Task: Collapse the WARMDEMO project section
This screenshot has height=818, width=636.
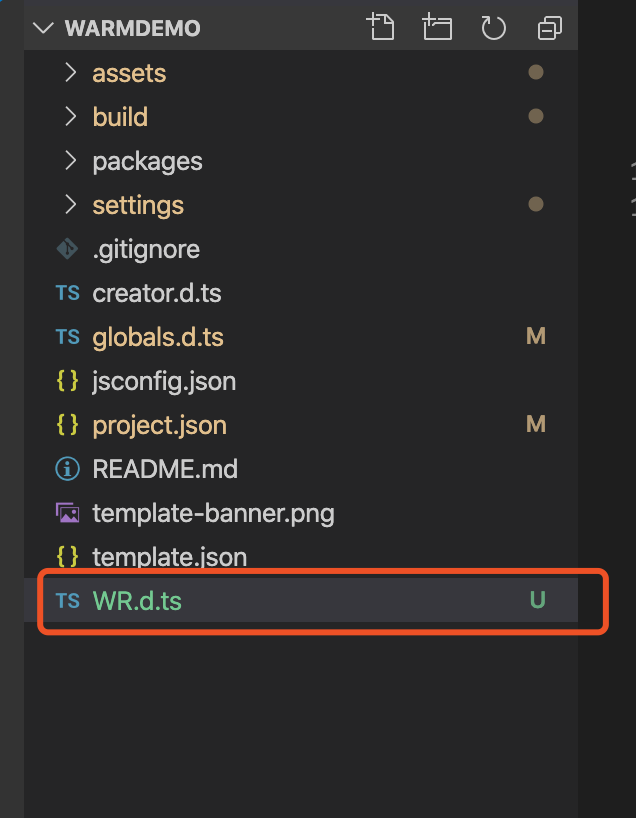Action: click(43, 28)
